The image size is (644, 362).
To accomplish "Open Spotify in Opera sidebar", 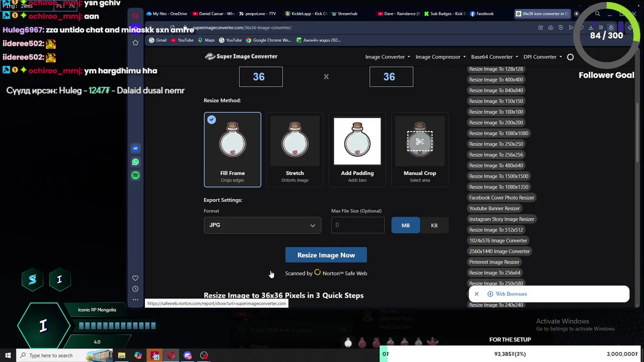I will coord(135,175).
